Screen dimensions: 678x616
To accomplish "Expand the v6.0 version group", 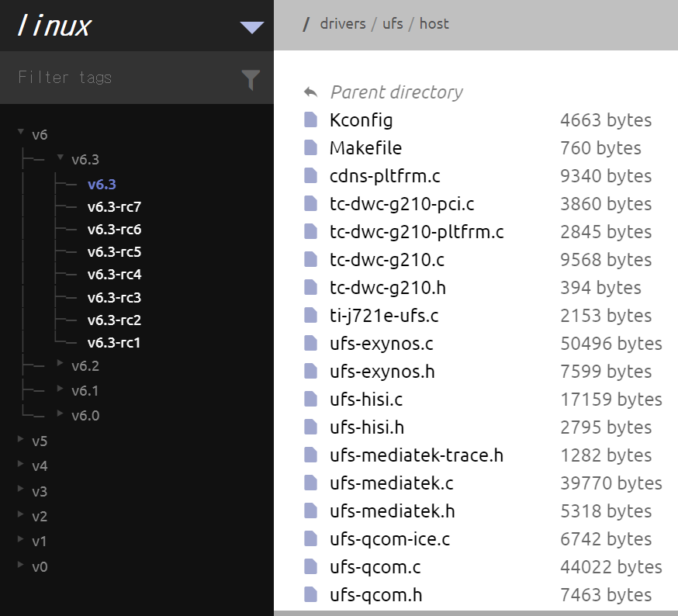I will pos(60,413).
